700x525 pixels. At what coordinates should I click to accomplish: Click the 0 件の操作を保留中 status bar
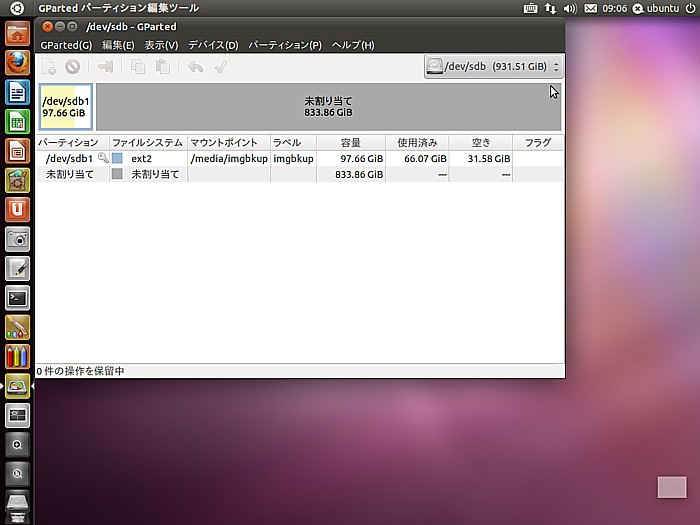pyautogui.click(x=300, y=371)
